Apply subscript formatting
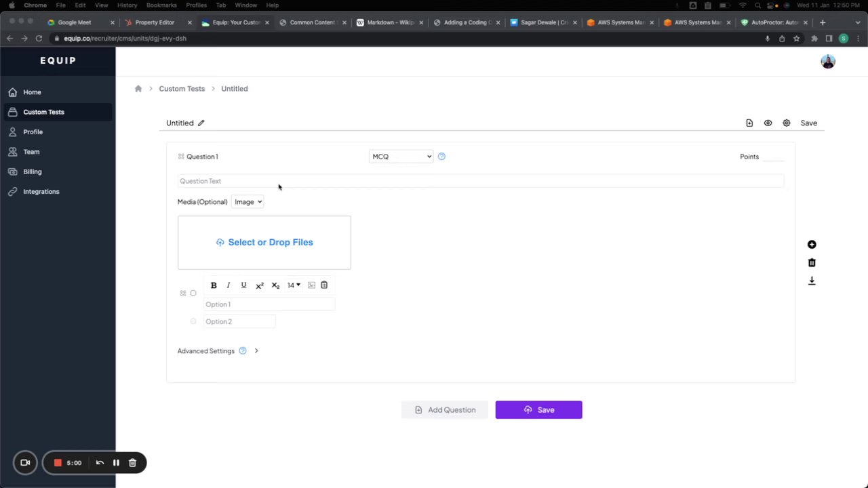This screenshot has width=868, height=488. pyautogui.click(x=275, y=285)
